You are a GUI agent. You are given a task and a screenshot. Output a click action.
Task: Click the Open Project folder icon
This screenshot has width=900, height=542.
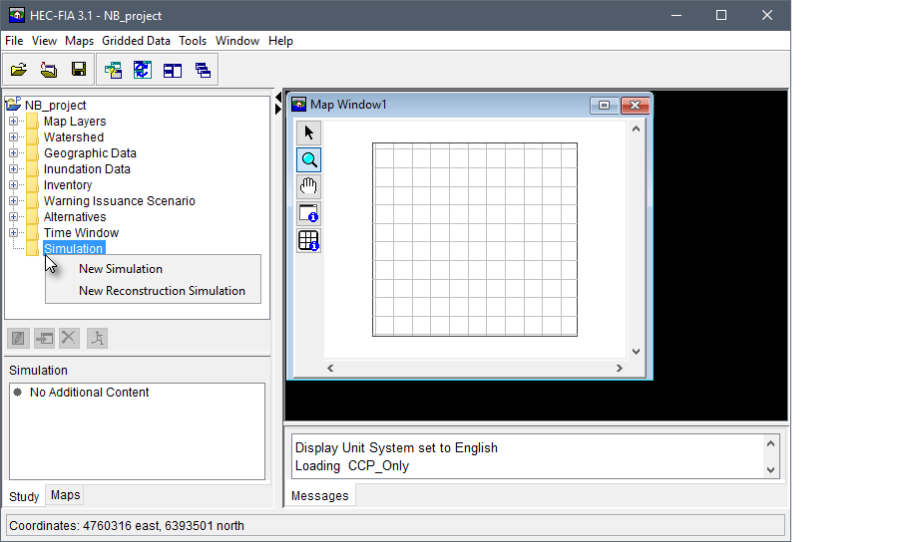(x=18, y=70)
